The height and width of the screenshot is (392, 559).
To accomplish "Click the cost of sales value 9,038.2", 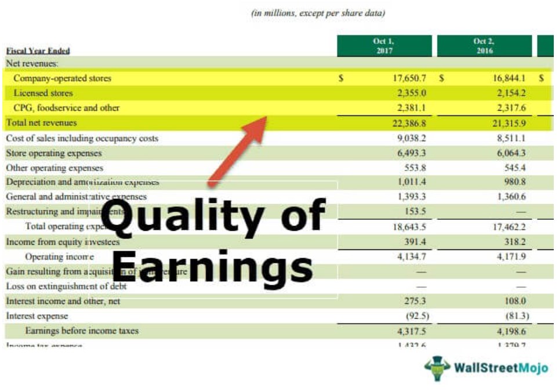I will point(412,138).
